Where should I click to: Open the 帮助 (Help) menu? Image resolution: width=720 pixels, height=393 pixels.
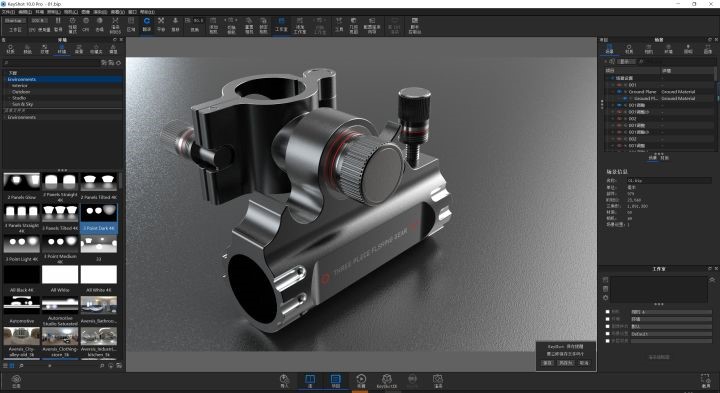(147, 12)
